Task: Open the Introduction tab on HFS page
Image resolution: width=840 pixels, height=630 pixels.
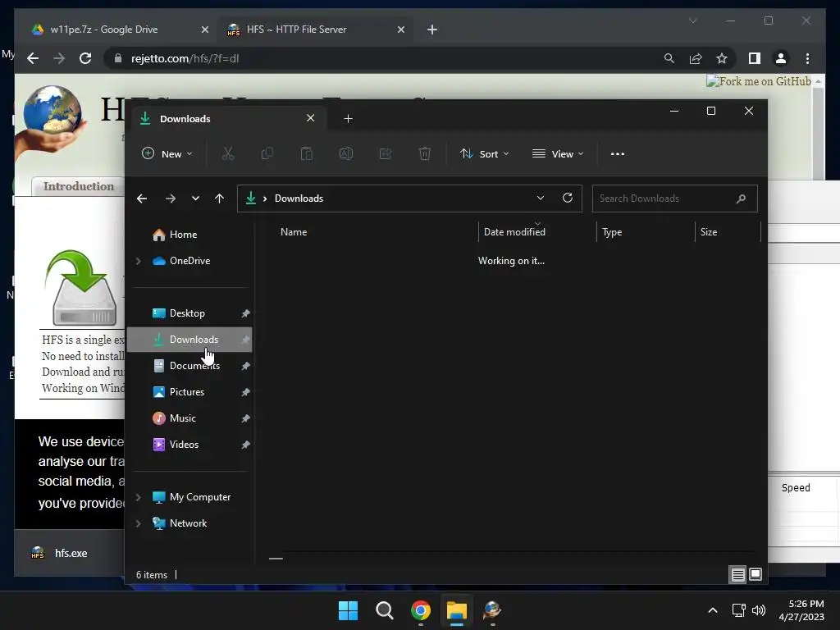Action: [x=79, y=186]
